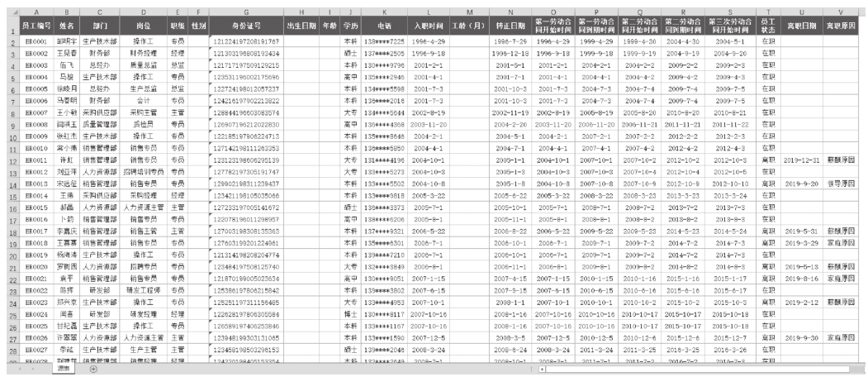Screen dimensions: 868x377
Task: Click the previous sheet navigation arrow
Action: [x=21, y=370]
